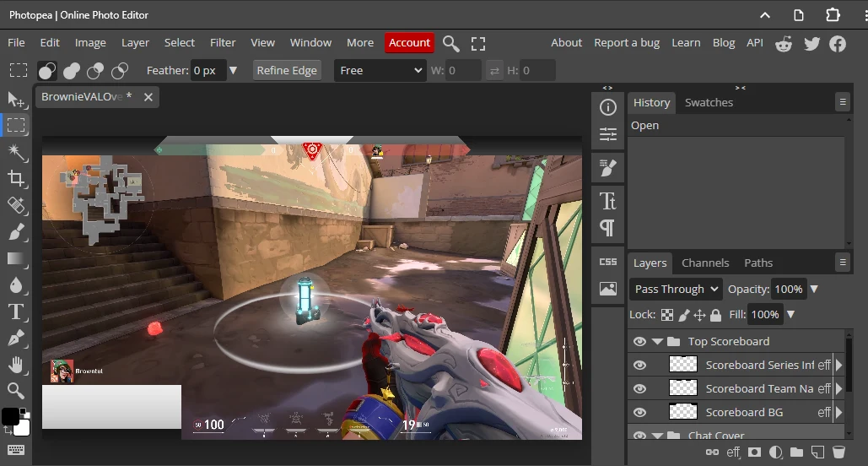The height and width of the screenshot is (466, 868).
Task: Select the Rectangle Select tool in toolbar
Action: point(16,125)
